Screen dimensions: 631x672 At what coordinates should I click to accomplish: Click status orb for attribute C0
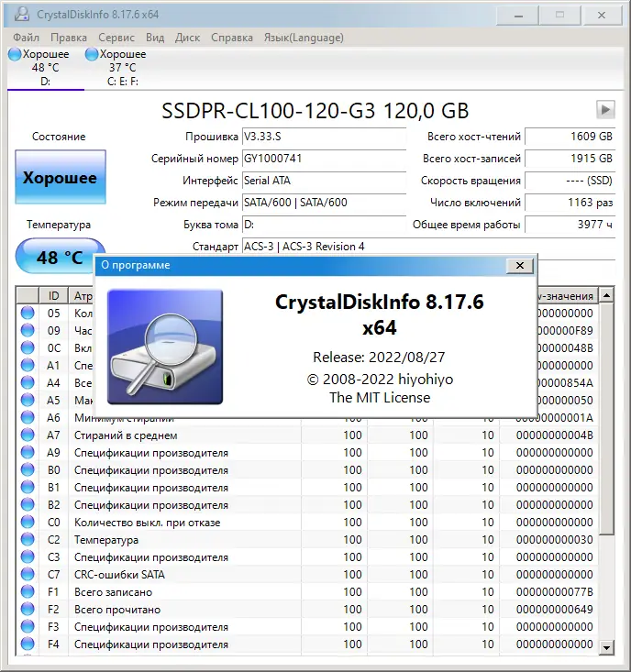point(28,522)
